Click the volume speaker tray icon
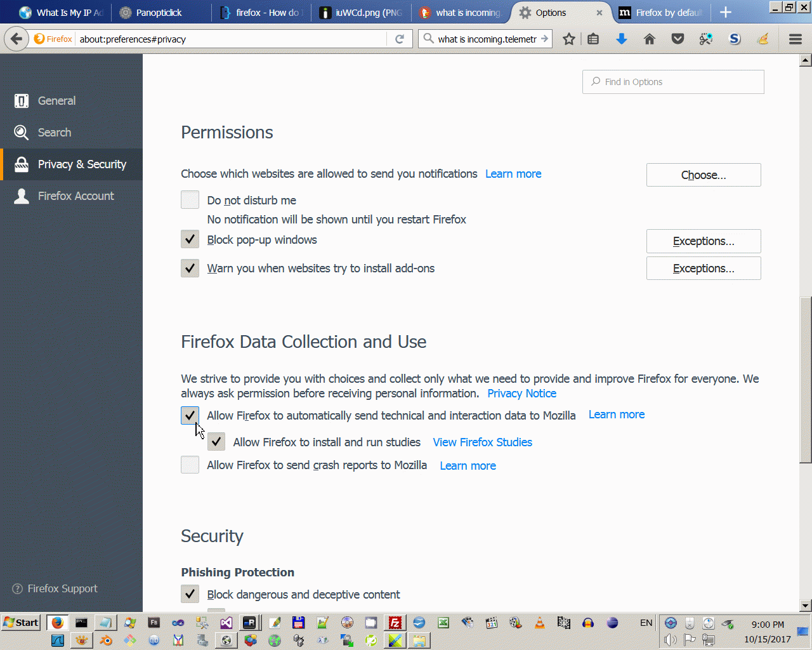This screenshot has height=650, width=812. (670, 640)
